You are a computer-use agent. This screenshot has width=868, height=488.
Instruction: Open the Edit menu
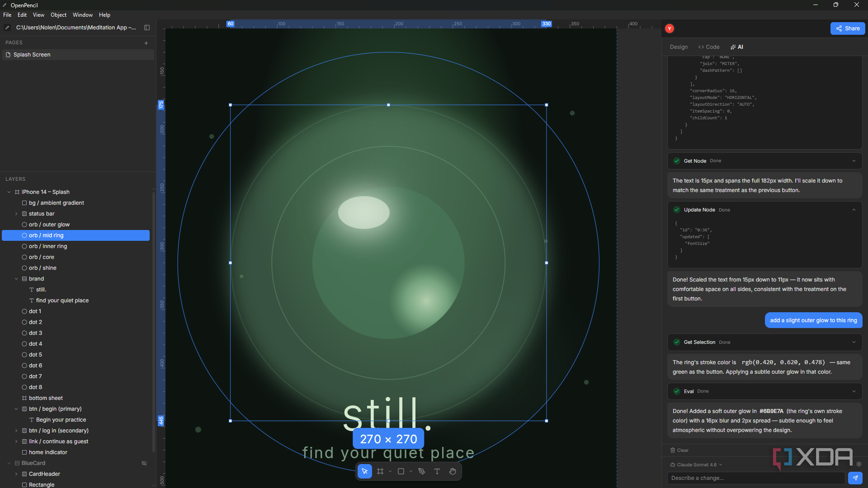[22, 15]
